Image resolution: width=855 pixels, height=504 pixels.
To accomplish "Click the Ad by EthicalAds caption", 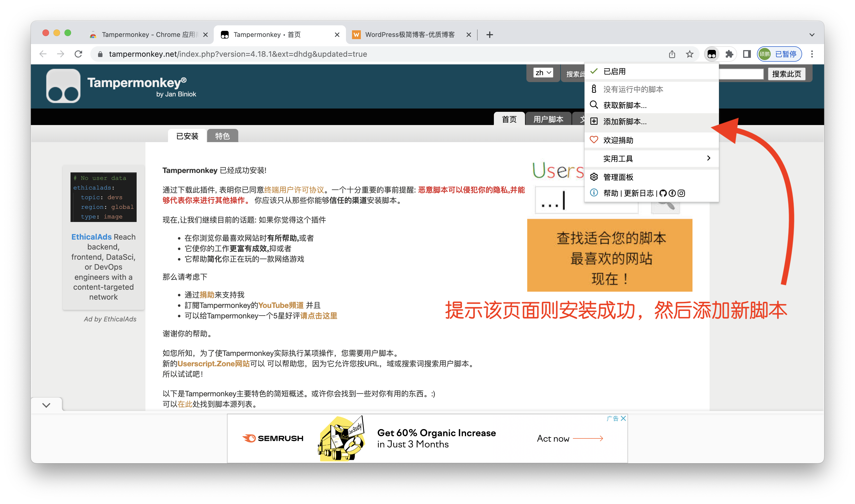I will click(x=110, y=319).
